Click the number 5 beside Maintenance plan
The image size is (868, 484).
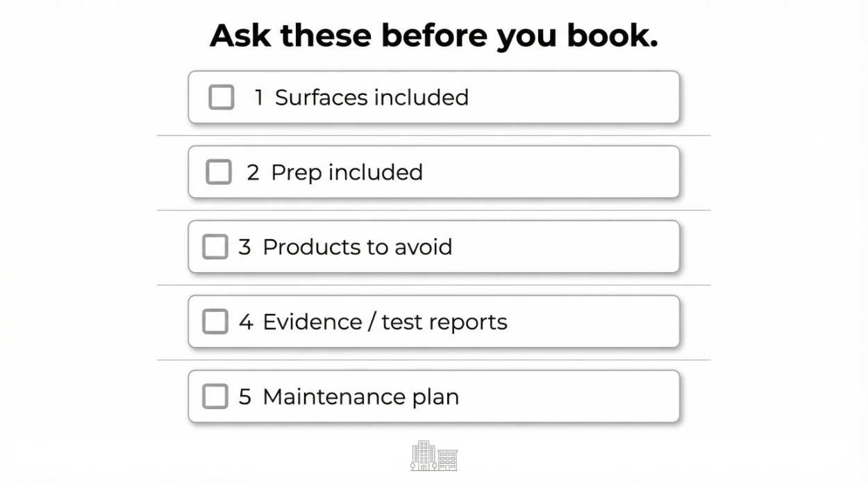pyautogui.click(x=244, y=397)
